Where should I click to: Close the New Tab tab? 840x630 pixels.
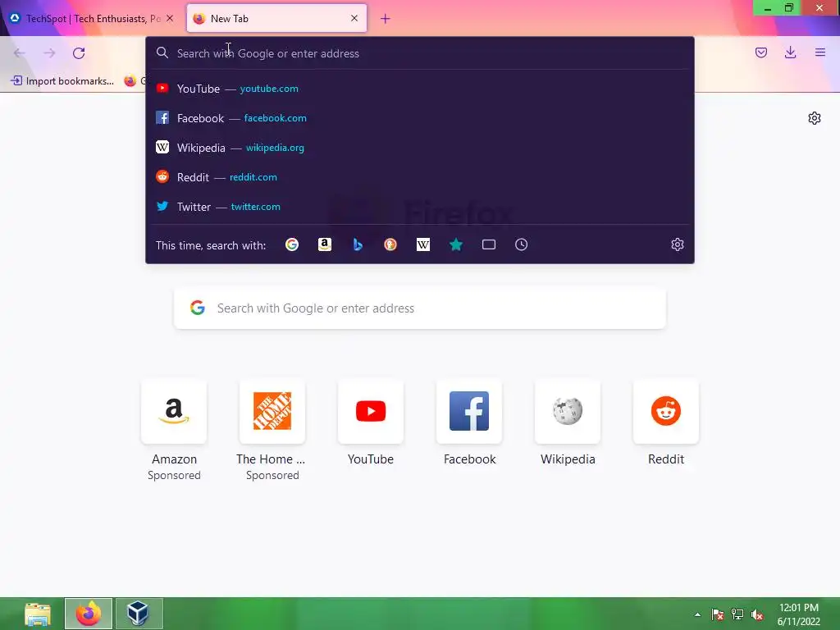[x=354, y=18]
